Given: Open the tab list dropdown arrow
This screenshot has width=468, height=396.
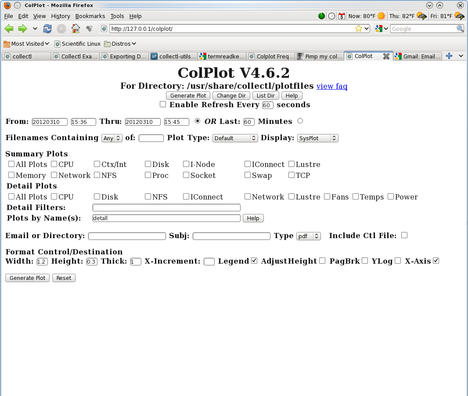Looking at the screenshot, I should [x=461, y=56].
